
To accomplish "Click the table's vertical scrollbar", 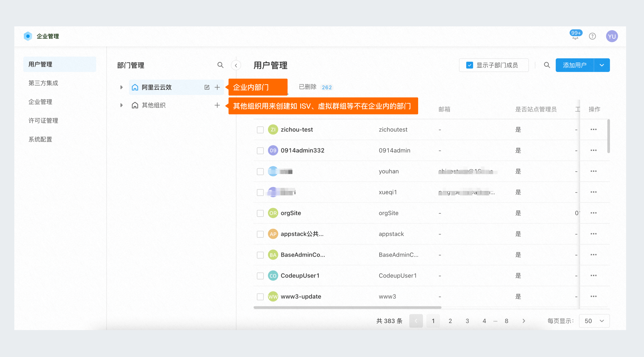I will point(608,136).
